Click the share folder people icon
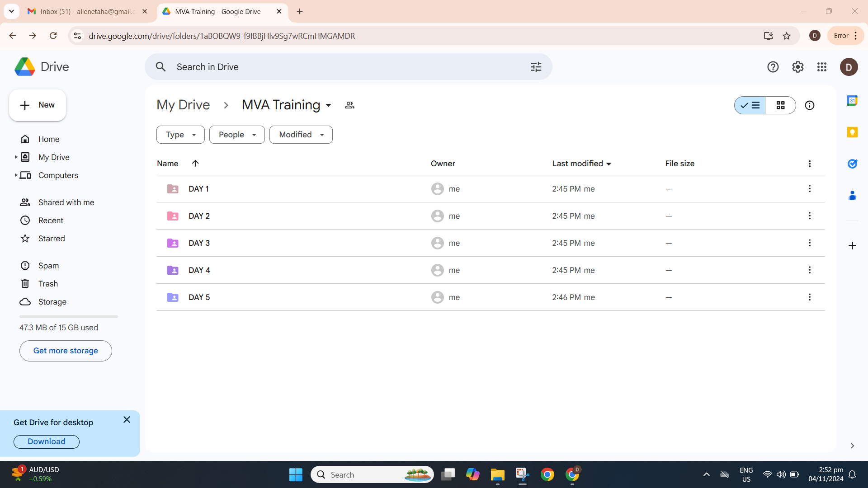868x488 pixels. tap(349, 105)
